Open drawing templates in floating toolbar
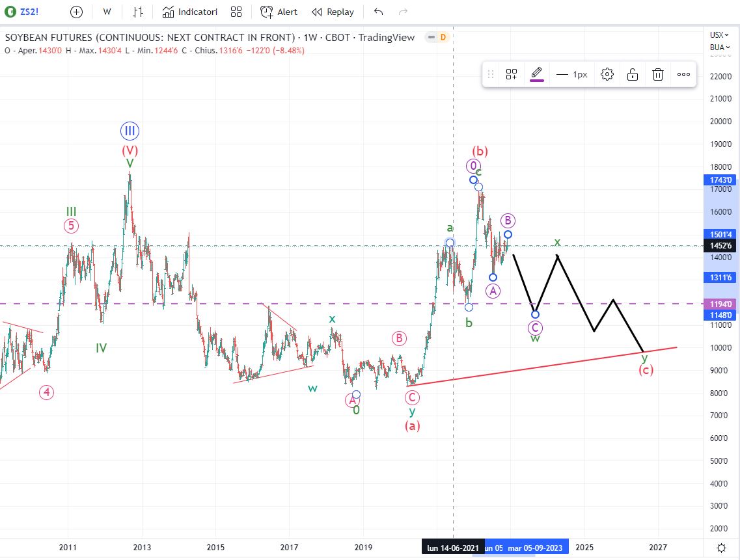This screenshot has height=560, width=740. point(512,74)
